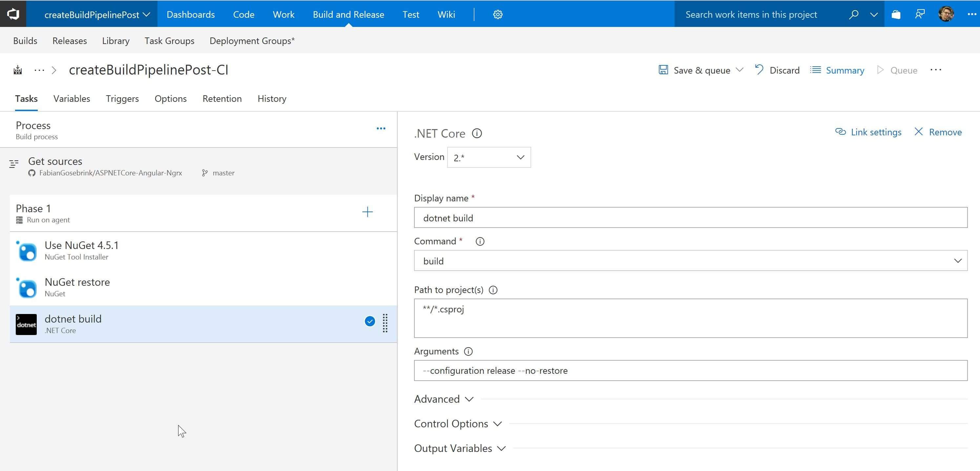Click the build definitions folder icon

coord(17,70)
